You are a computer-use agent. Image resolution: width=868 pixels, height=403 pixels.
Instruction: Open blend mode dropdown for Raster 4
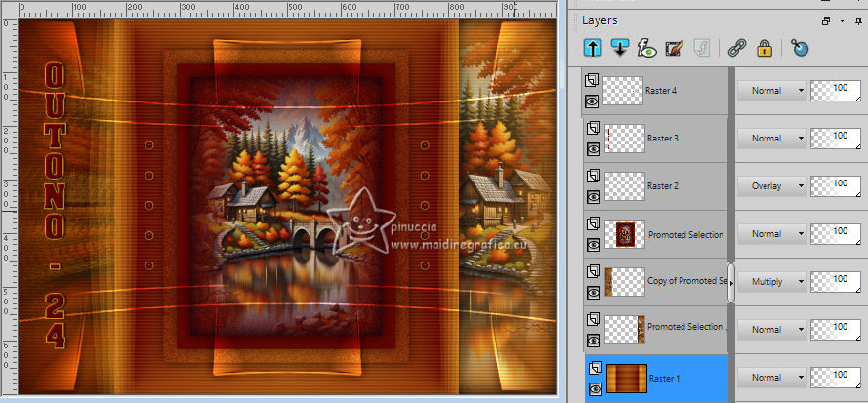coord(771,90)
